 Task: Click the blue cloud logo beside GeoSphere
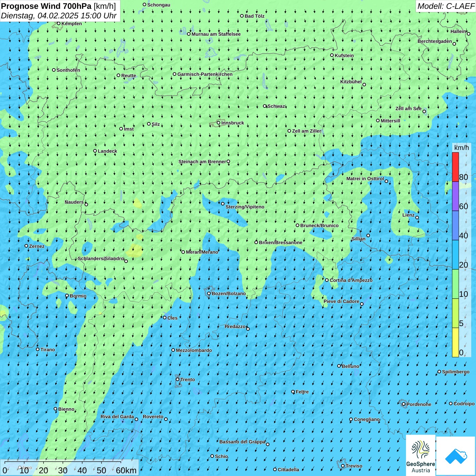tap(456, 456)
